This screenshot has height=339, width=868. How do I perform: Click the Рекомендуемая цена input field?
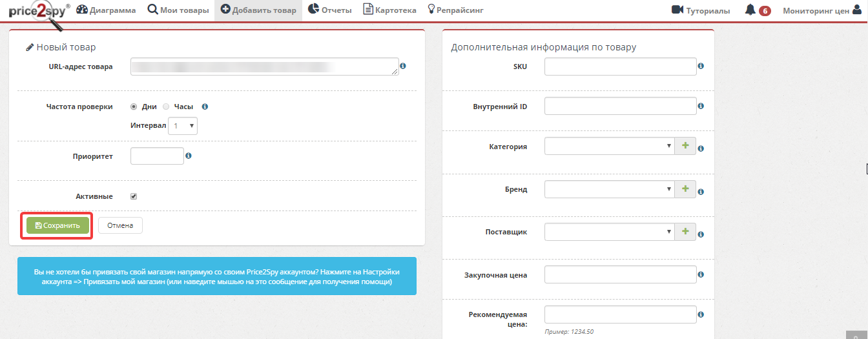tap(620, 314)
